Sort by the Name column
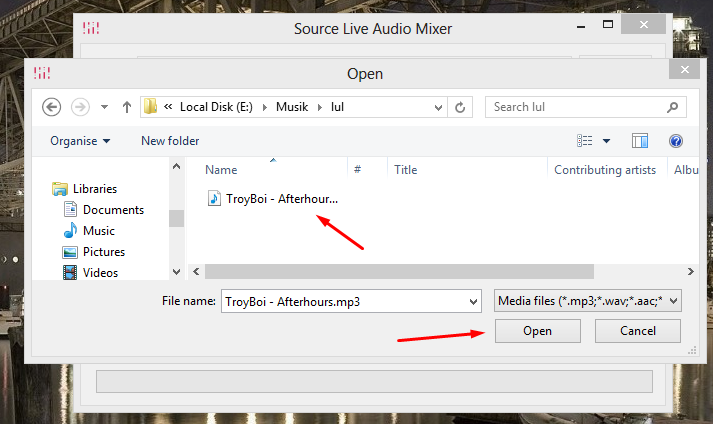The image size is (713, 424). click(221, 170)
